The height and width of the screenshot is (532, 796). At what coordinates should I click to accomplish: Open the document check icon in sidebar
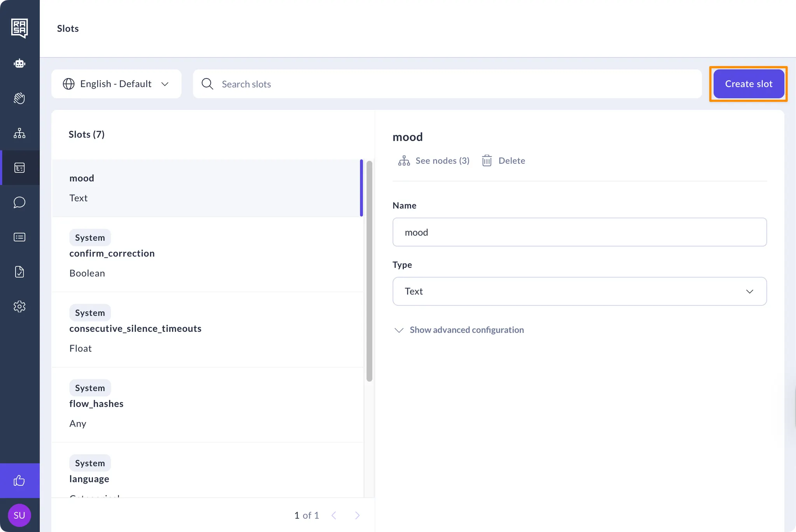(x=19, y=272)
